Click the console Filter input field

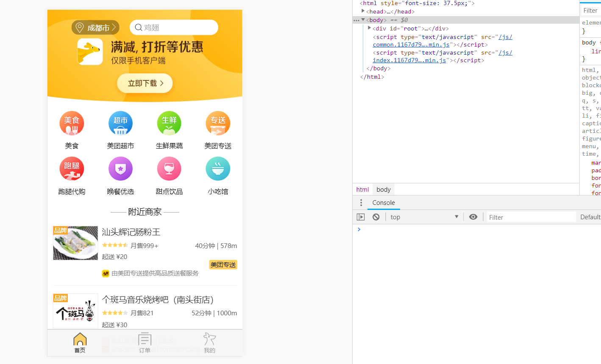[531, 217]
